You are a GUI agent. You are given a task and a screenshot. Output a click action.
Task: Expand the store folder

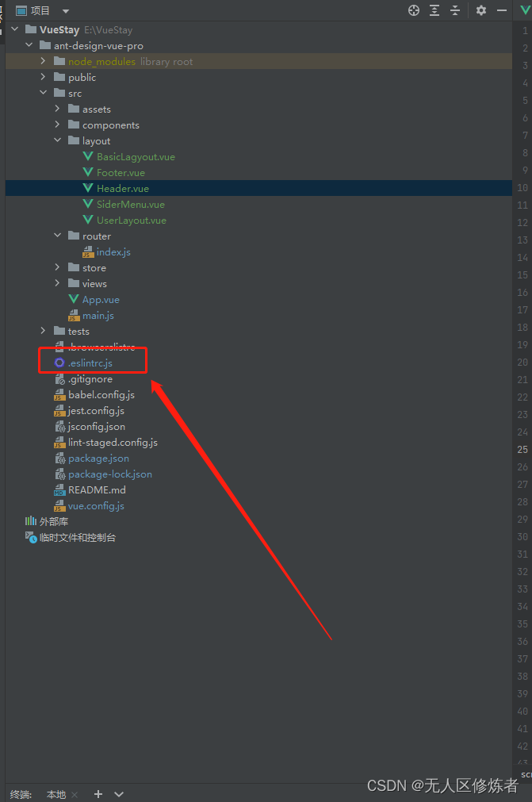coord(57,267)
